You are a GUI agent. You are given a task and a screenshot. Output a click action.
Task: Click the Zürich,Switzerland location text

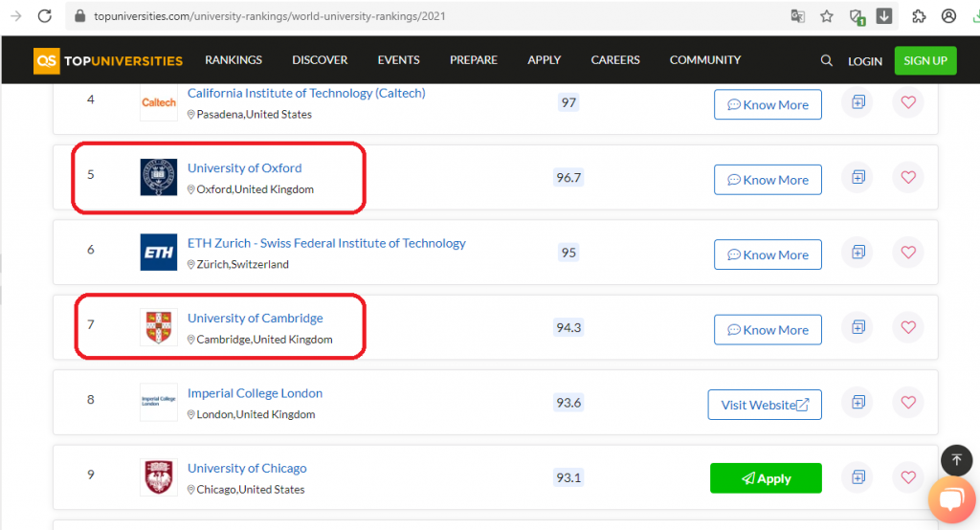242,264
